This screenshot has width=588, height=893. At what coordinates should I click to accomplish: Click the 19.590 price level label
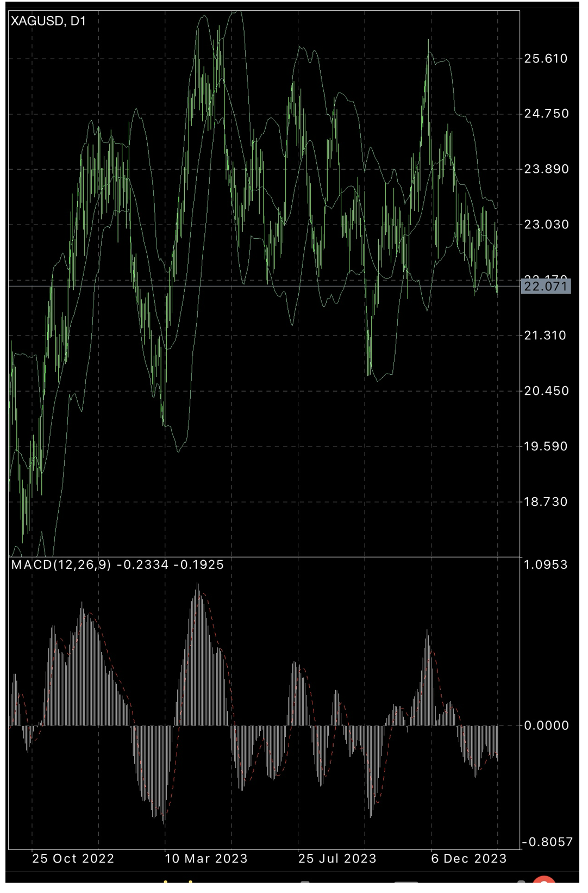546,446
